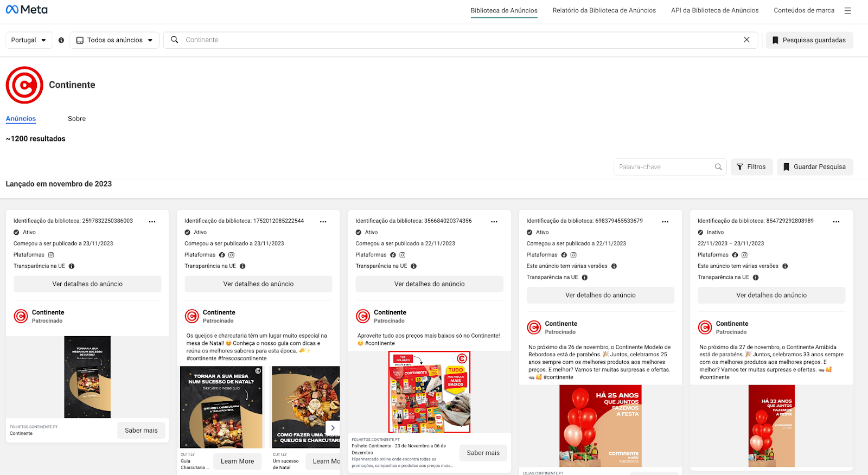The image size is (868, 475).
Task: Click the search magnifier icon in the top search bar
Action: point(175,40)
